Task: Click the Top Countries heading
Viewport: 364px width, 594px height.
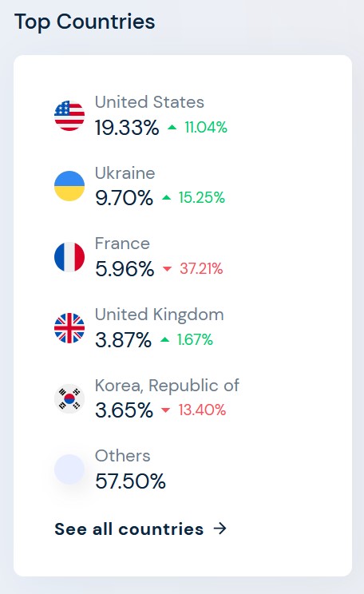Action: pos(85,22)
